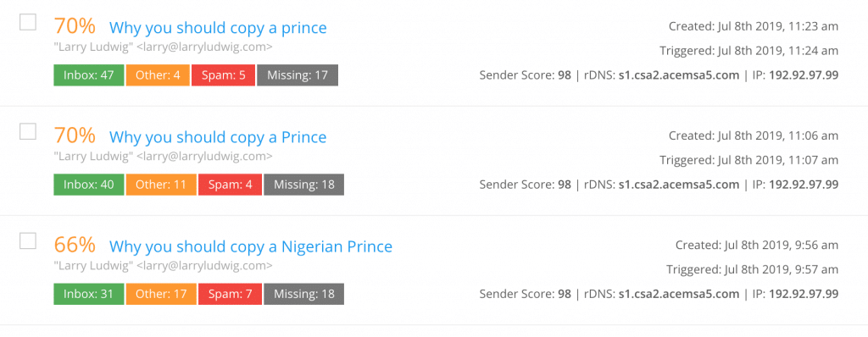Click the orange Other: 4 badge
The width and height of the screenshot is (868, 337).
158,75
